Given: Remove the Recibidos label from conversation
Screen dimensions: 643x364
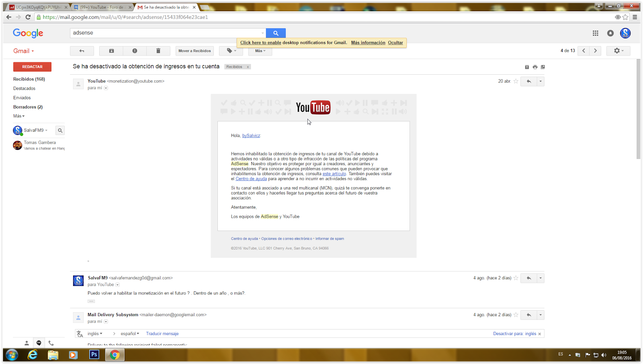Looking at the screenshot, I should [248, 67].
